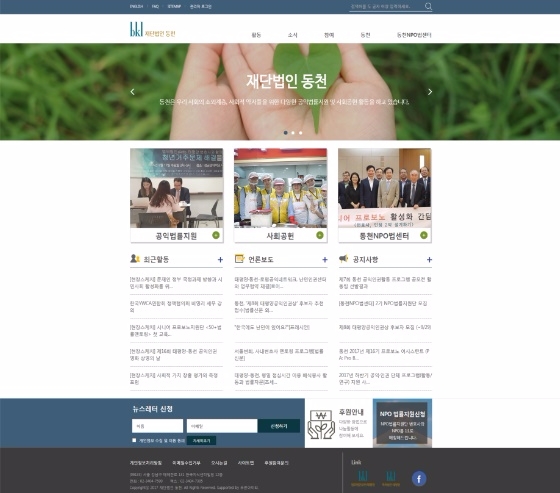Expand 언론보도 with plus sign
The width and height of the screenshot is (560, 493).
coord(325,260)
